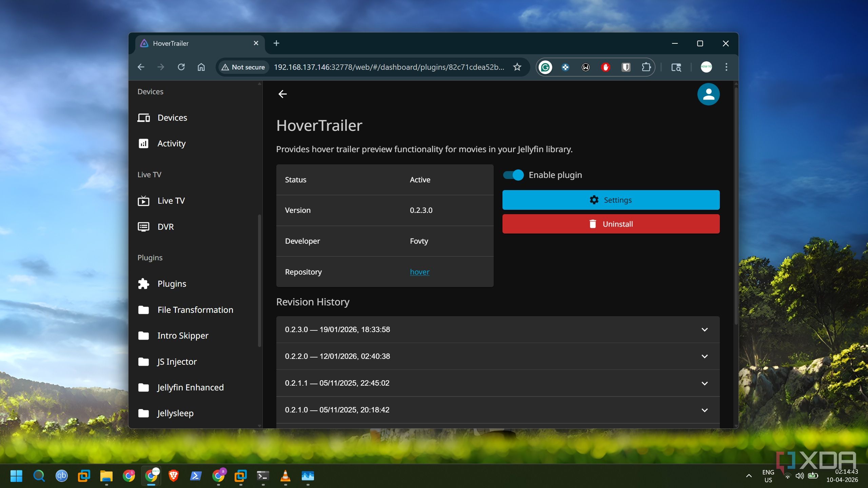Open File Transformation plugin page
The image size is (868, 488).
pos(196,310)
